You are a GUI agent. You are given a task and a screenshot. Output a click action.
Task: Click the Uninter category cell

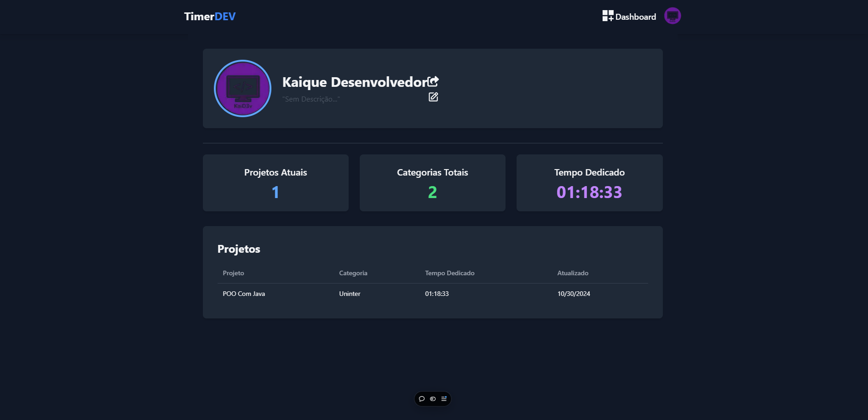(350, 294)
